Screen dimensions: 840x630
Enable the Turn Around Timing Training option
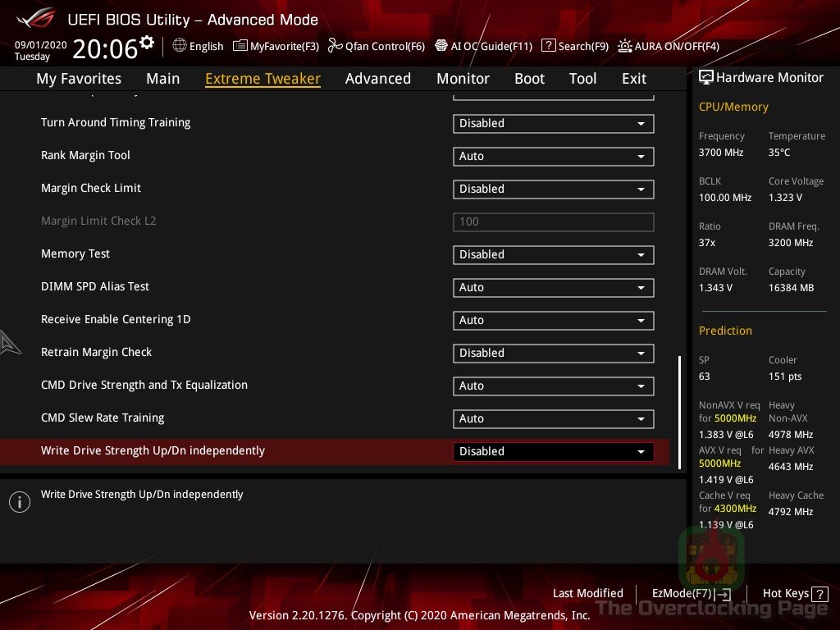pyautogui.click(x=553, y=123)
